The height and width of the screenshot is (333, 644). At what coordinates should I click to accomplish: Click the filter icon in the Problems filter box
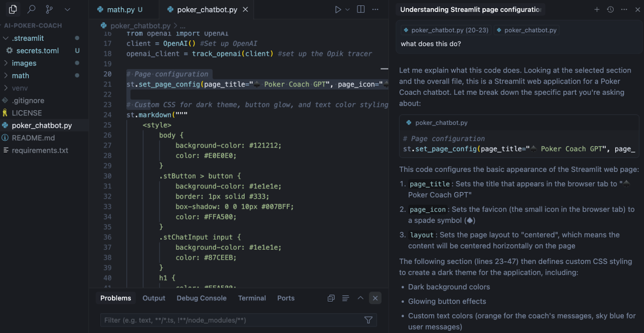[x=368, y=320]
